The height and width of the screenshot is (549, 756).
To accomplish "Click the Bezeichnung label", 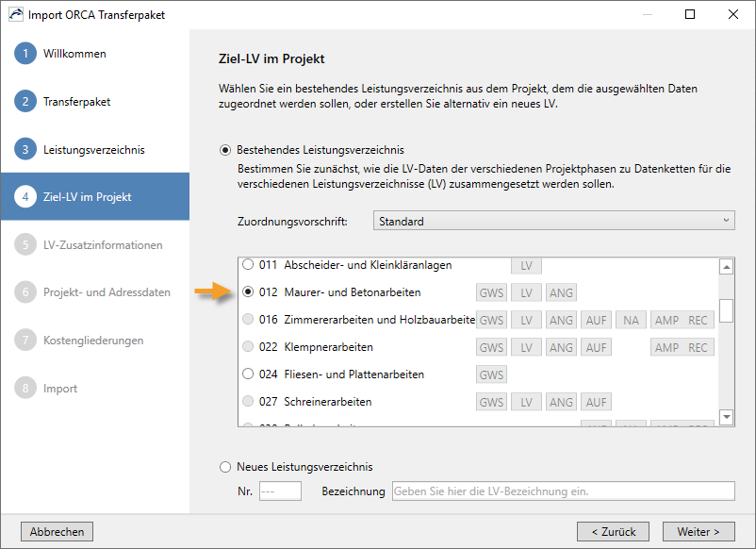I will (353, 491).
